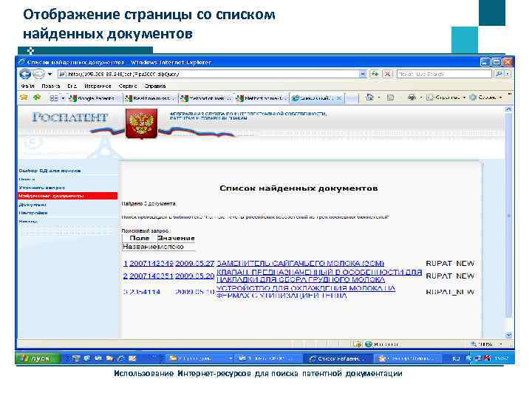This screenshot has height=399, width=532.
Task: Click the folder taskbar button
Action: coord(200,358)
